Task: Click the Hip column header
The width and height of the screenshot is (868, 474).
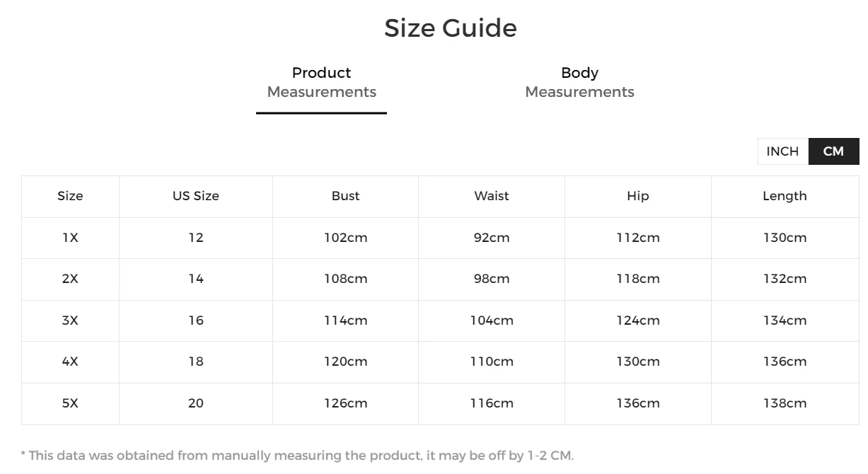Action: 638,197
